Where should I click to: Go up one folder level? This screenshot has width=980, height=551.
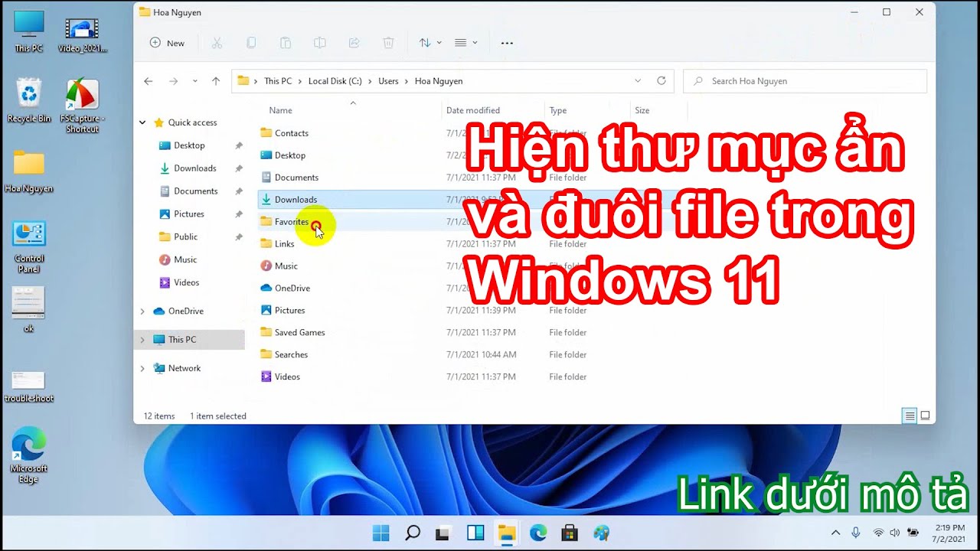(216, 81)
